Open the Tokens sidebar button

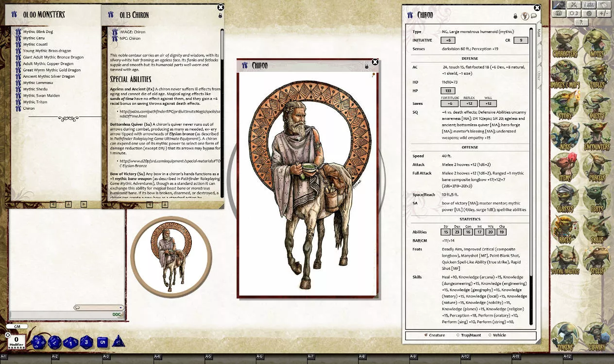pyautogui.click(x=565, y=337)
